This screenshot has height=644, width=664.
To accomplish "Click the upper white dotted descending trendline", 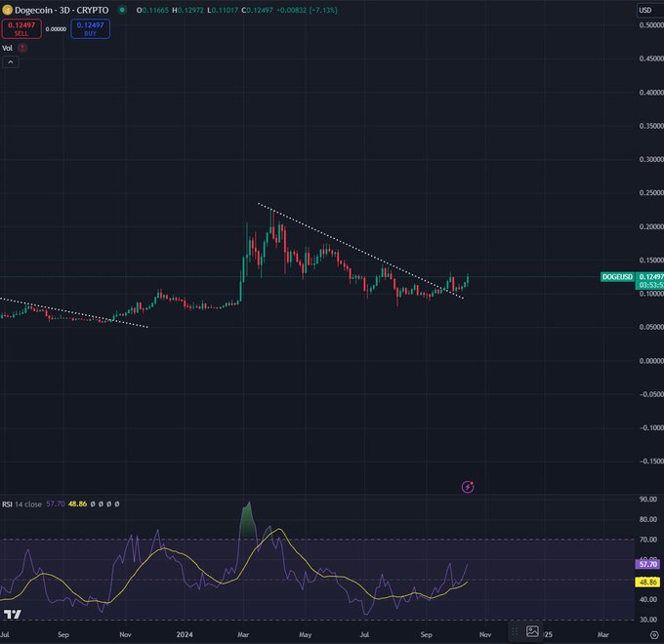I will [x=360, y=252].
